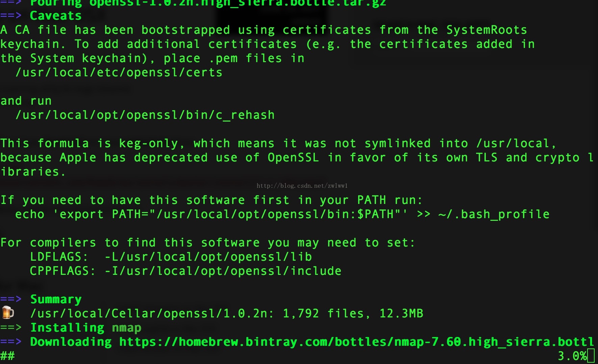The height and width of the screenshot is (364, 598).
Task: Click the word "TLS"
Action: click(x=487, y=158)
